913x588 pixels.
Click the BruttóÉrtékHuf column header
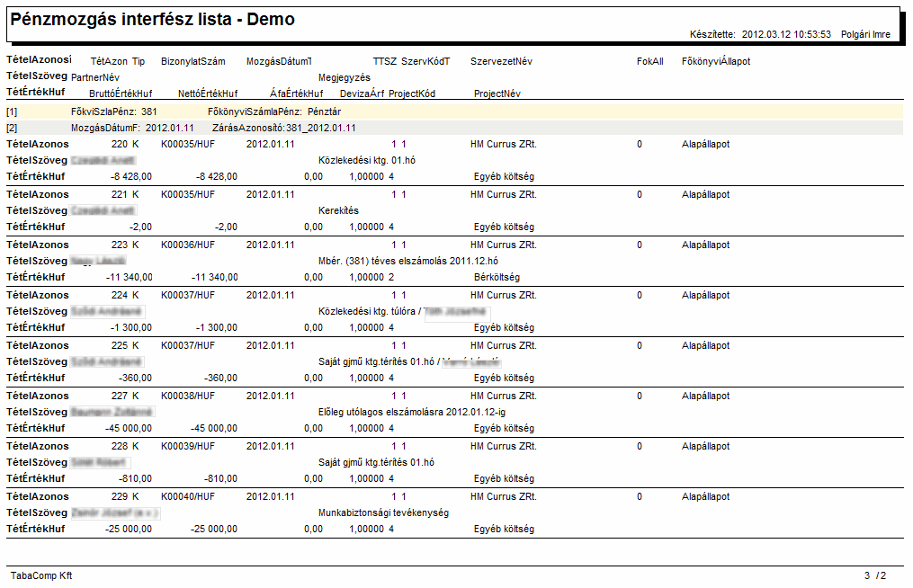121,94
